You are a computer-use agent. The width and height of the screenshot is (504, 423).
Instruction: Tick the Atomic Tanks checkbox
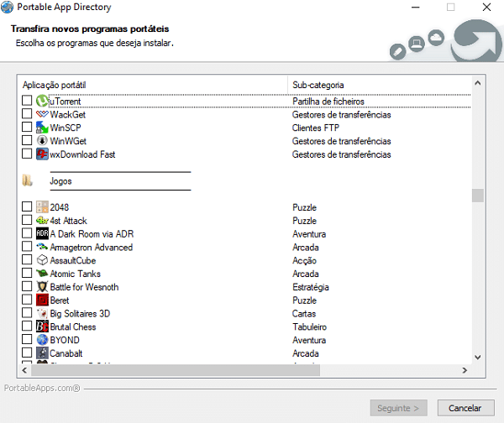point(27,273)
